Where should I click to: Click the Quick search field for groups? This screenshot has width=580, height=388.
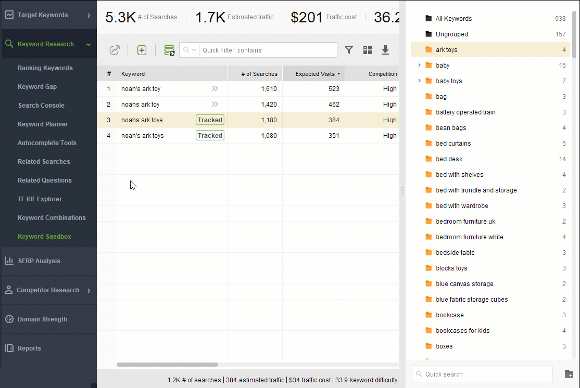click(x=482, y=374)
